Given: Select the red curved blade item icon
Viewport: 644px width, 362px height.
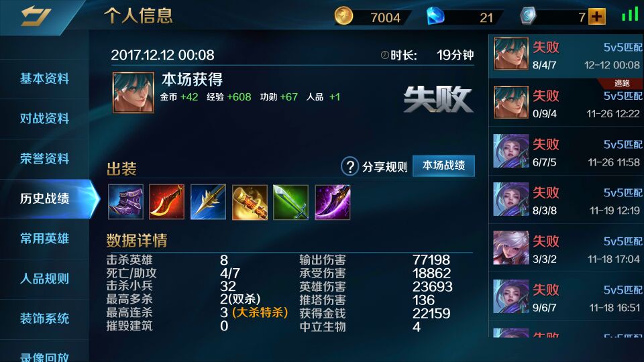Looking at the screenshot, I should [x=167, y=202].
